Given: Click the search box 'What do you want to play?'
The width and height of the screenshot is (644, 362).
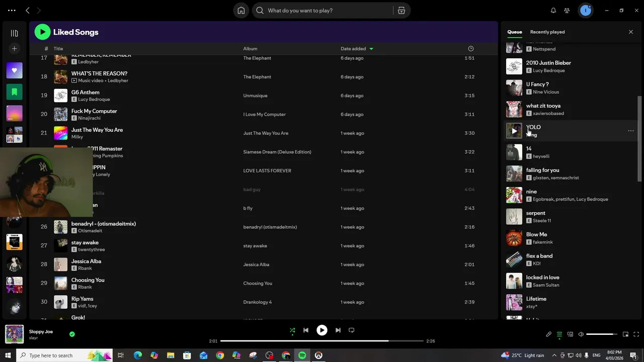Looking at the screenshot, I should point(322,11).
